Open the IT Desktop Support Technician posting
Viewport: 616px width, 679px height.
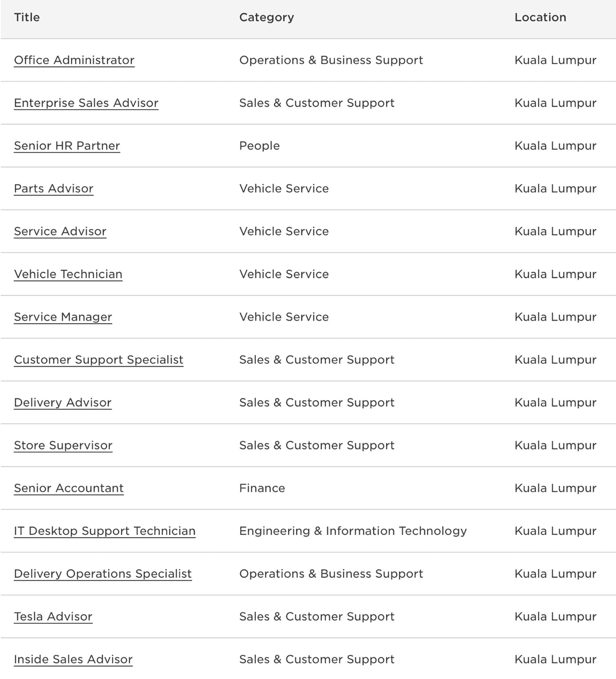[104, 531]
